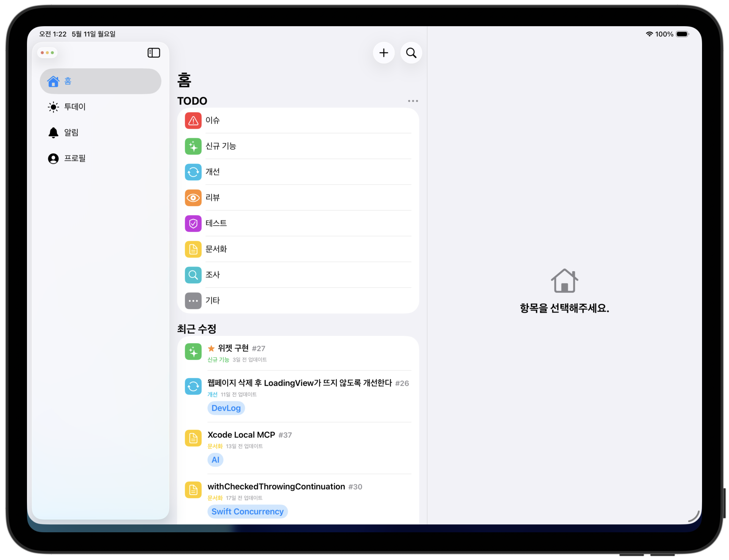729x560 pixels.
Task: Open Xcode Local MCP #37 item
Action: 298,448
